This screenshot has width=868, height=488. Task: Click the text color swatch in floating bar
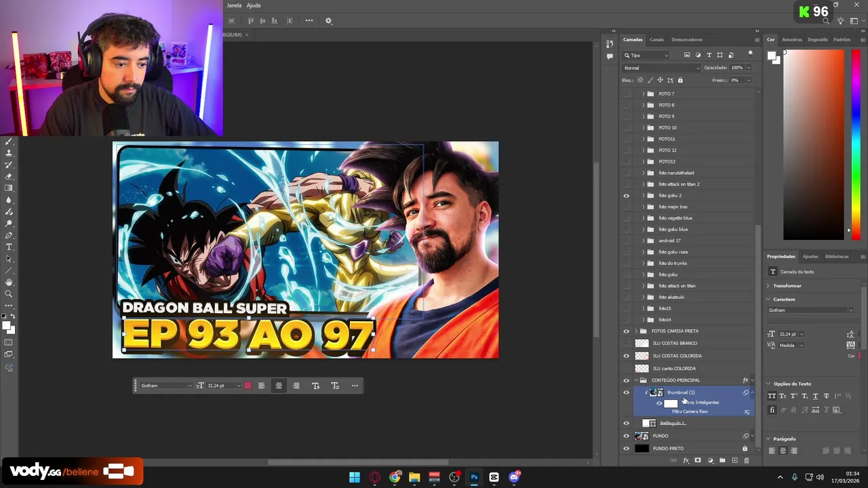click(248, 386)
